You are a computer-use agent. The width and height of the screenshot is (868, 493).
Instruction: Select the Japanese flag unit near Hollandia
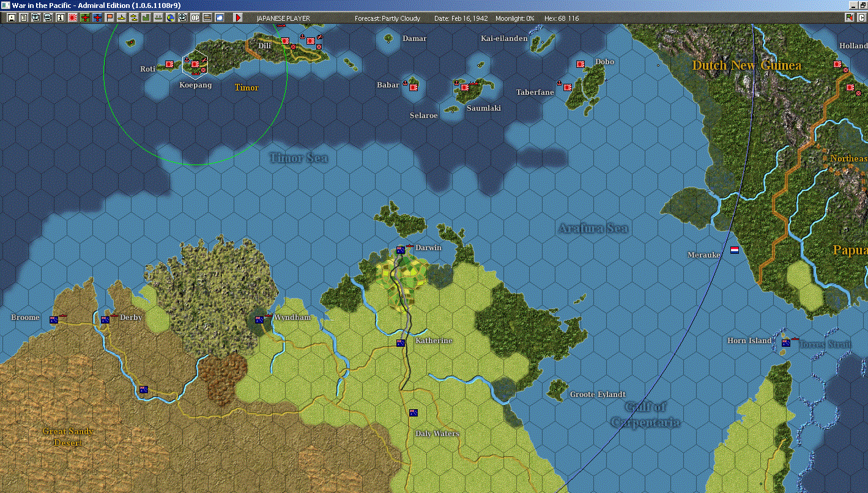837,64
